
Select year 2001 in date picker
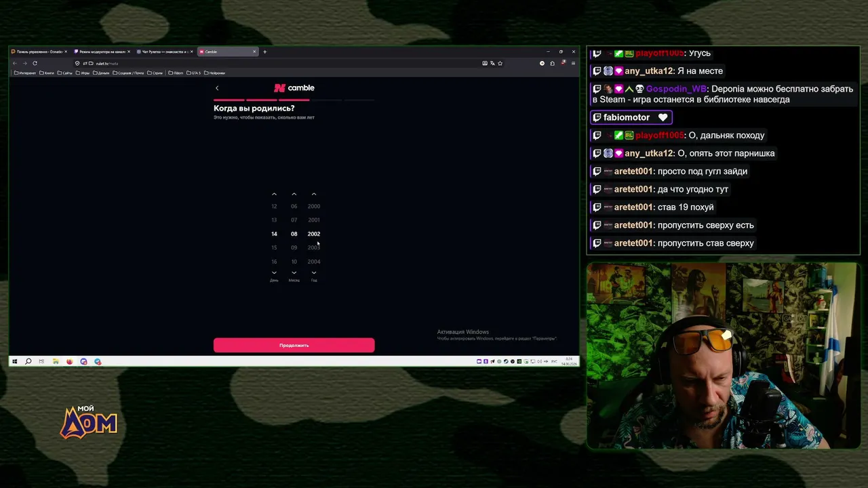(313, 220)
